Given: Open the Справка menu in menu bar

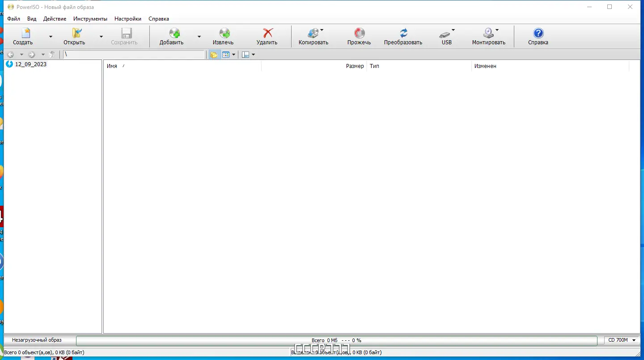Looking at the screenshot, I should click(x=159, y=19).
